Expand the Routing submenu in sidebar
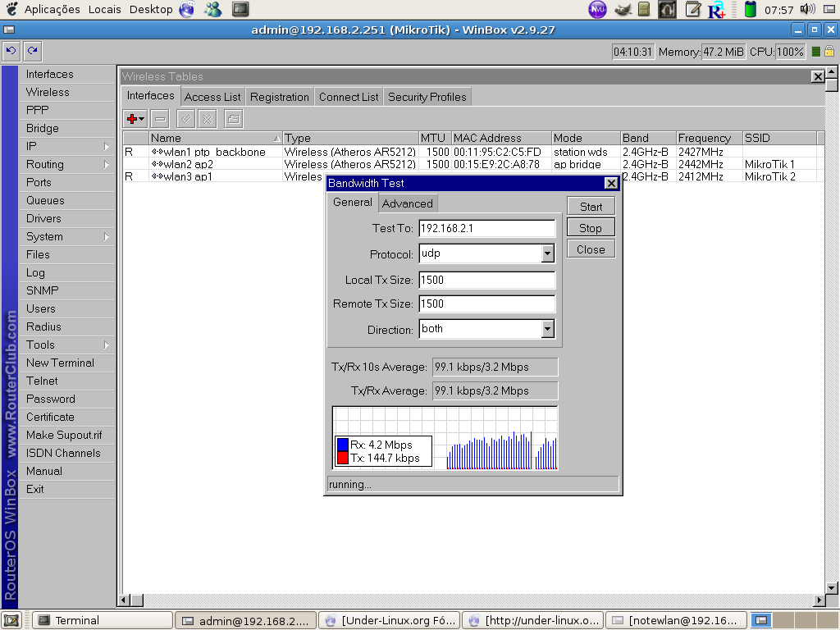 (67, 164)
